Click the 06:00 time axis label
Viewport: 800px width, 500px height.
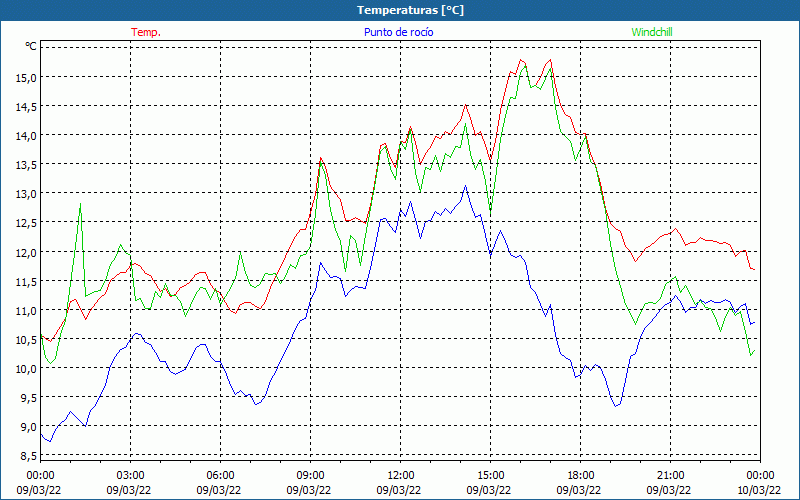point(220,476)
